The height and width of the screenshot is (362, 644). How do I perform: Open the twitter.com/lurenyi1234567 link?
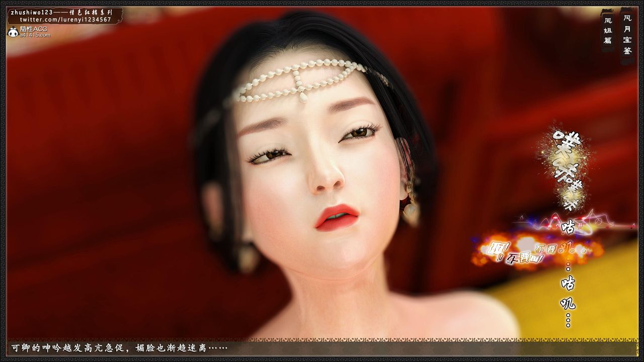65,20
